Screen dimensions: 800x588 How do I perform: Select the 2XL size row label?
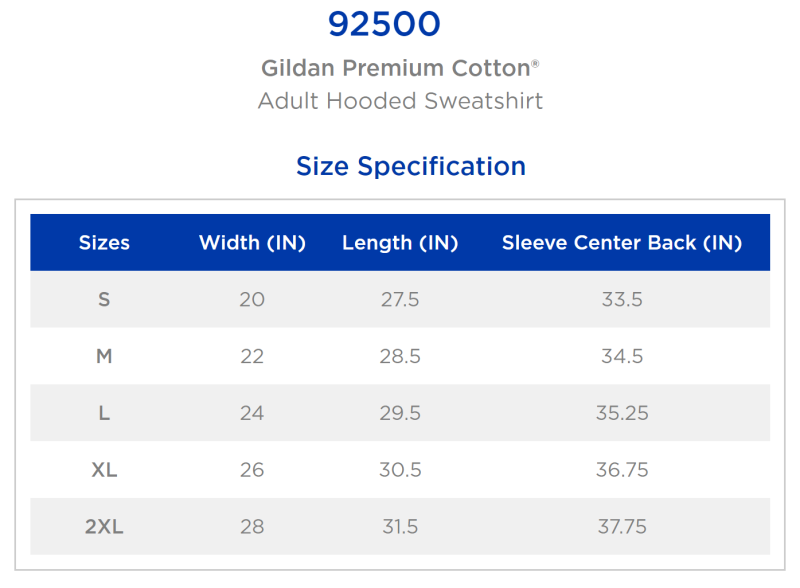point(104,527)
